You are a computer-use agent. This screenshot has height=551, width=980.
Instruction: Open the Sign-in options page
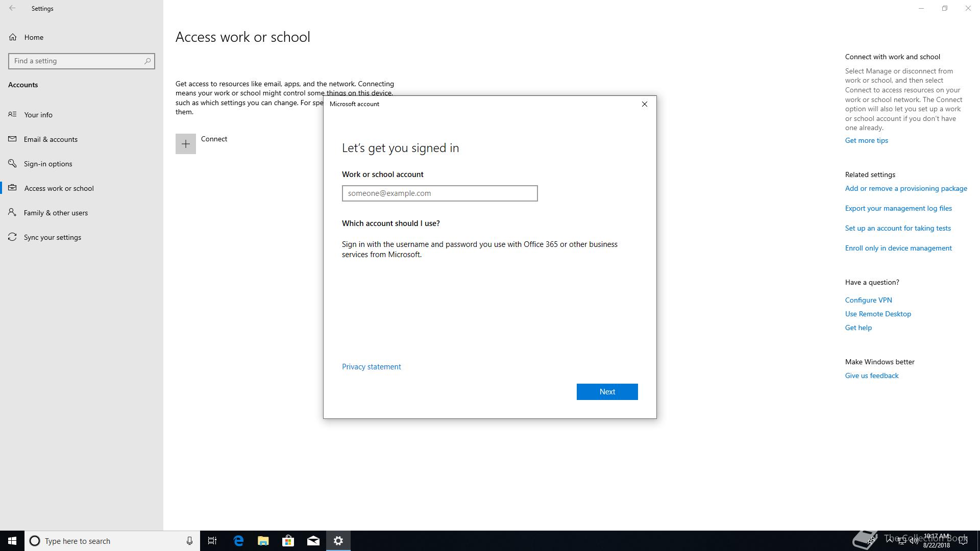pos(48,164)
